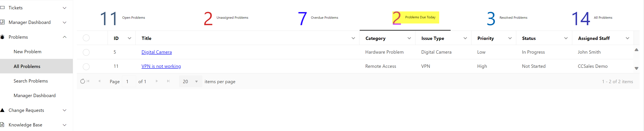644x131 pixels.
Task: Select the row for Digital Camera
Action: point(86,52)
